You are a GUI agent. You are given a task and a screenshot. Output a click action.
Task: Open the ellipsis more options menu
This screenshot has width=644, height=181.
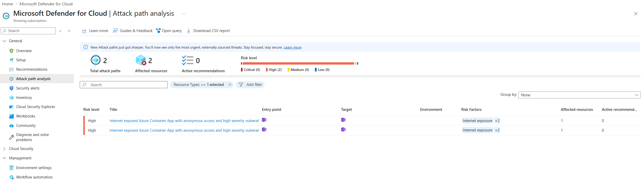[183, 13]
